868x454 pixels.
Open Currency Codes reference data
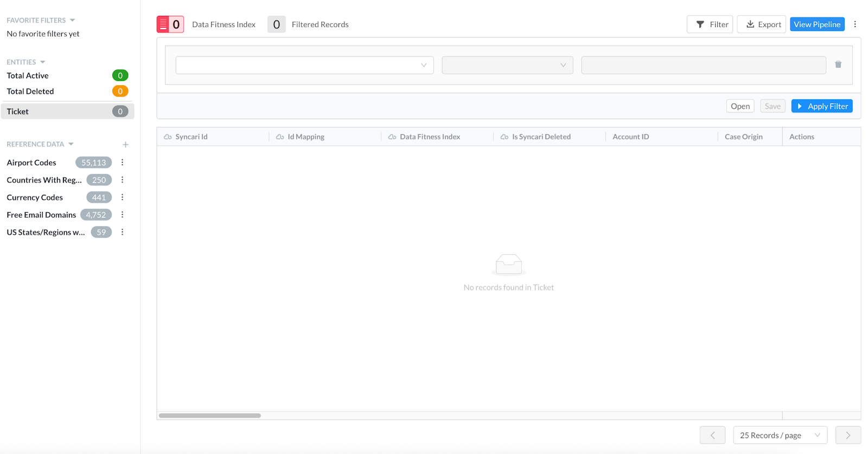[35, 197]
